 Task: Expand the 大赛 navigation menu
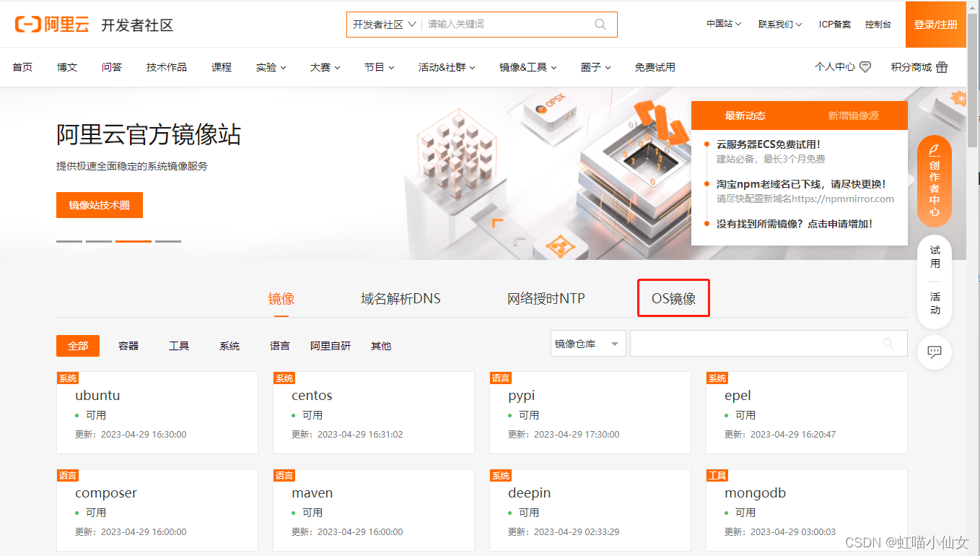pyautogui.click(x=325, y=67)
